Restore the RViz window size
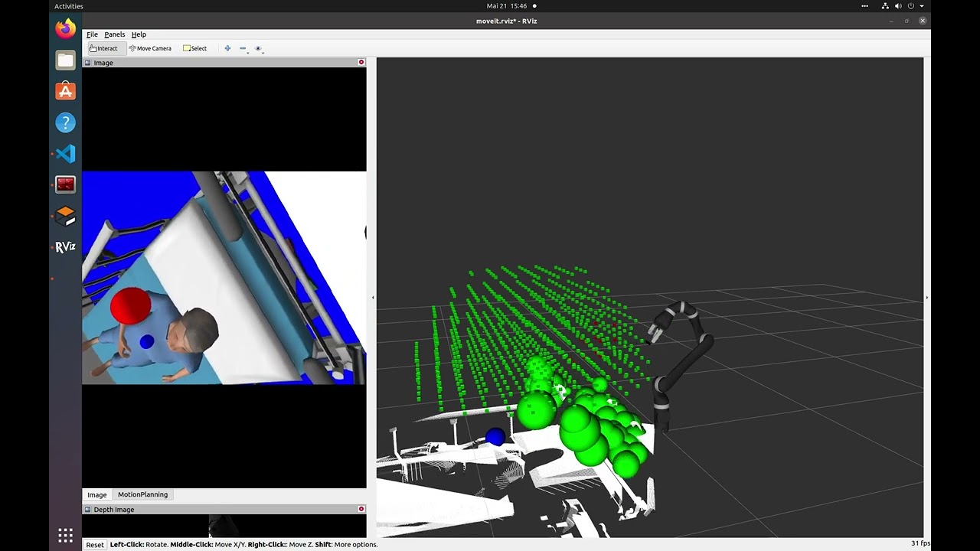Screen dimensions: 980x551 click(x=907, y=21)
